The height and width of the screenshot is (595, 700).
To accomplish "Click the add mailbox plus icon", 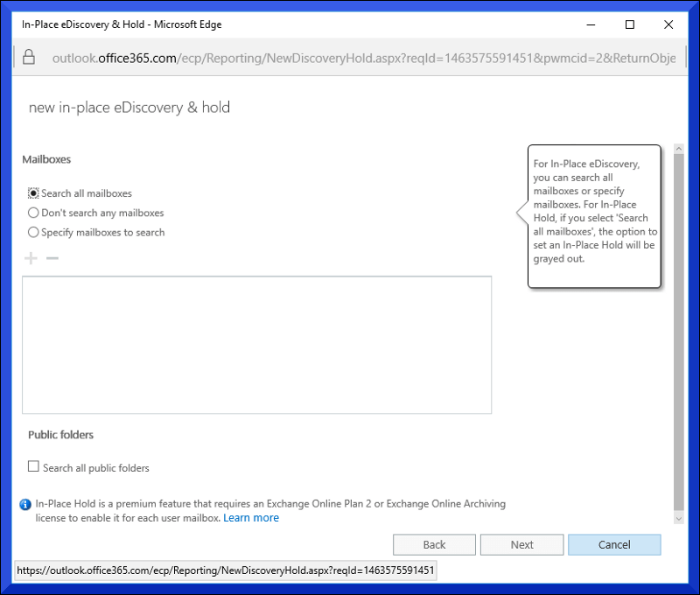I will tap(31, 258).
